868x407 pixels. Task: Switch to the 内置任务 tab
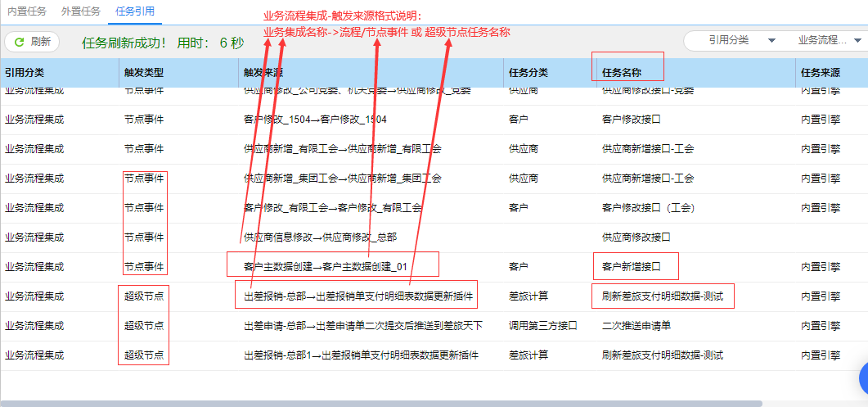click(x=28, y=11)
